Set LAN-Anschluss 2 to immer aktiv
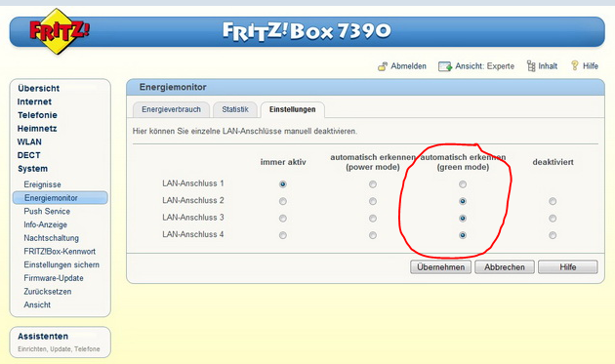Viewport: 615px width, 364px height. 283,201
